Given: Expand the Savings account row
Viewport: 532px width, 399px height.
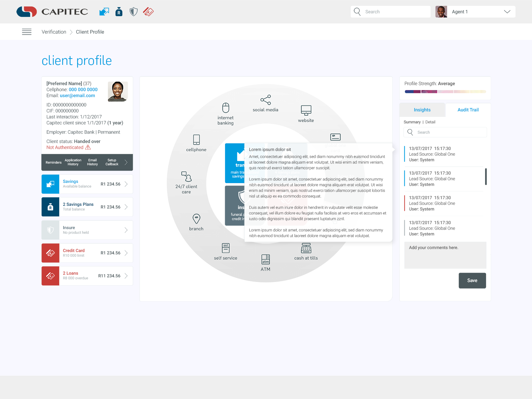Looking at the screenshot, I should click(126, 184).
